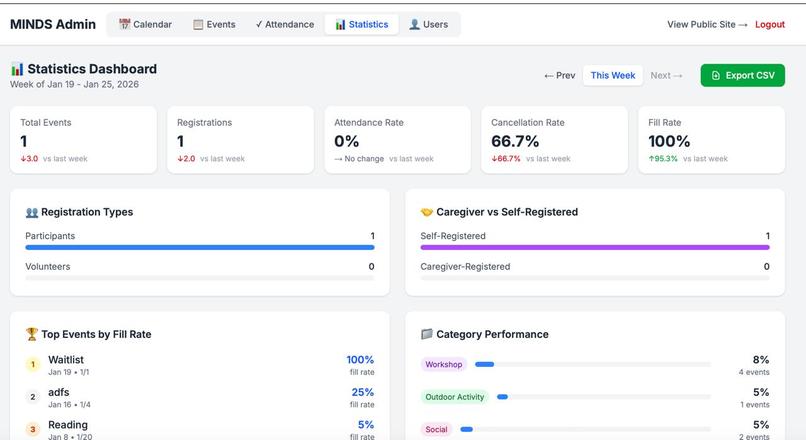The image size is (806, 440).
Task: Click the Users person icon
Action: tap(414, 24)
